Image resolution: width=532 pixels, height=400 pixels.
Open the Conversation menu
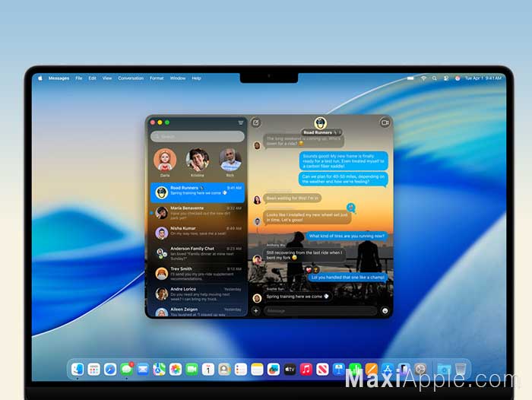coord(131,78)
